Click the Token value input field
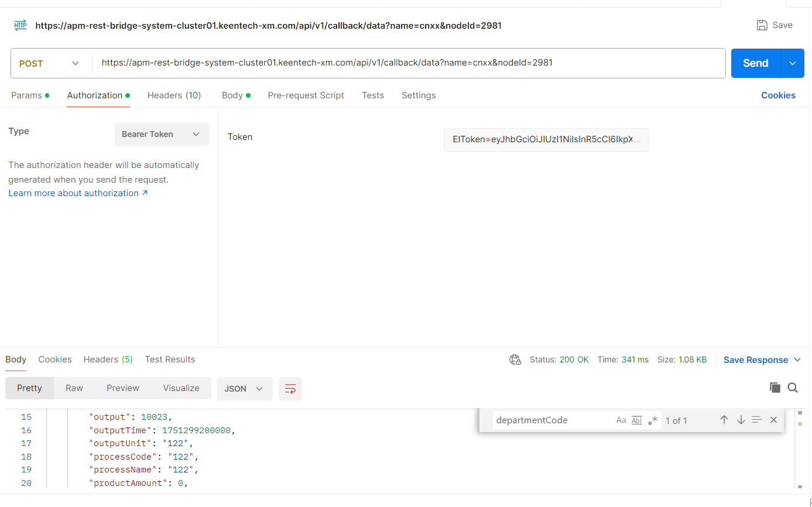Screen dimensions: 812x507 546,140
